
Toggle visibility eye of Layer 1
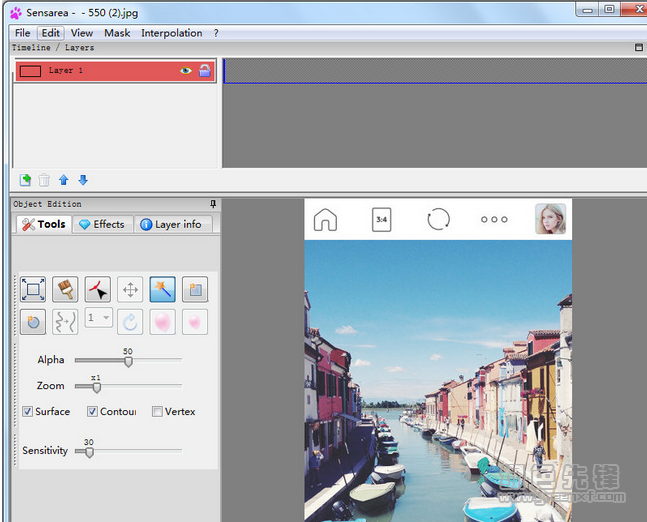tap(185, 71)
